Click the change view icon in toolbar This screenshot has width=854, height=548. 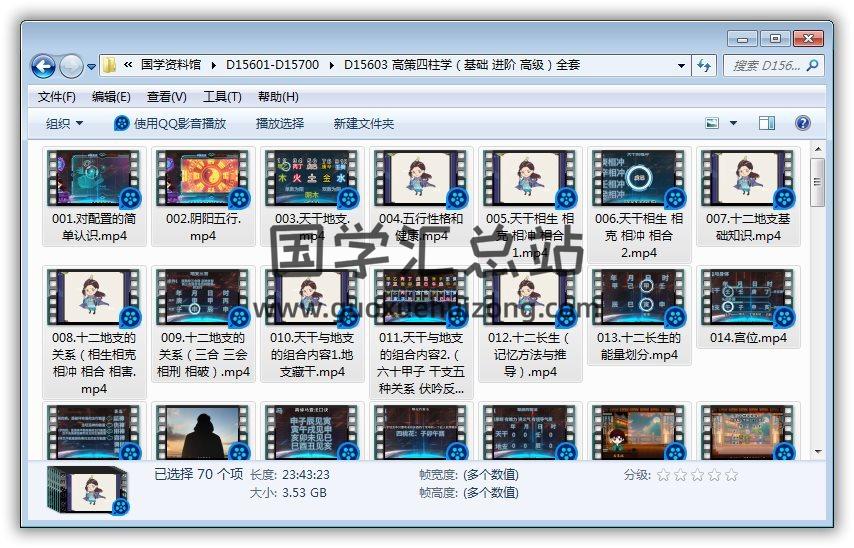(x=713, y=123)
